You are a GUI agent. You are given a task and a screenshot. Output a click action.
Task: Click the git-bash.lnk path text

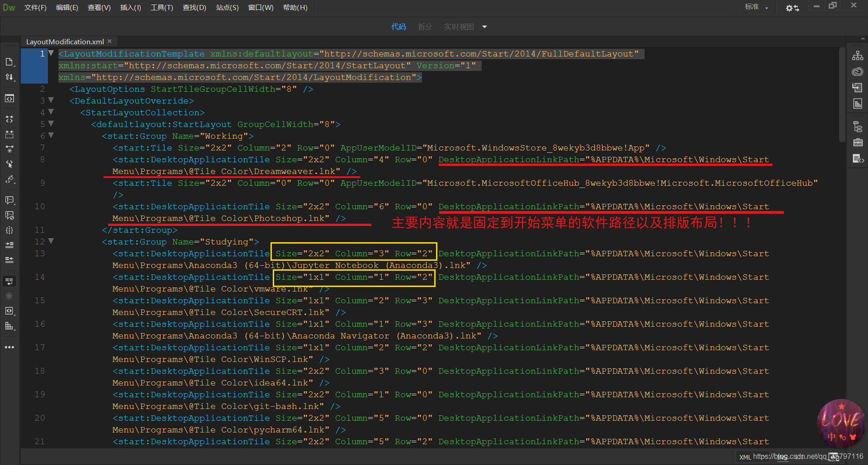(x=286, y=406)
